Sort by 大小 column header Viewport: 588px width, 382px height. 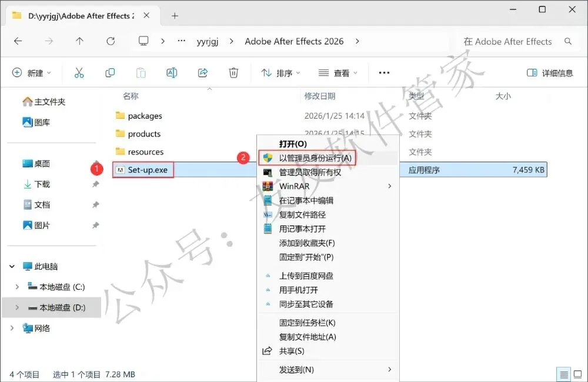(503, 96)
